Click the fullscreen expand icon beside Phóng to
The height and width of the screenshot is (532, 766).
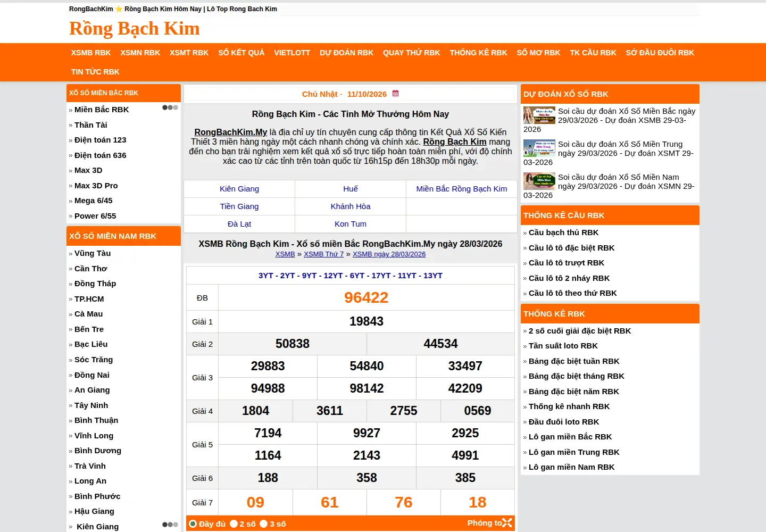[x=507, y=523]
